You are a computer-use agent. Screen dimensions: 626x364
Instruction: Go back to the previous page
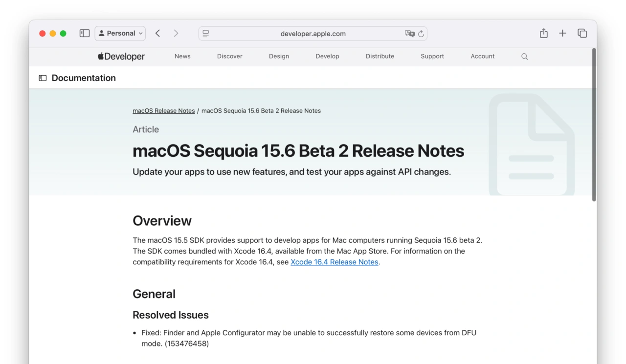click(x=157, y=33)
